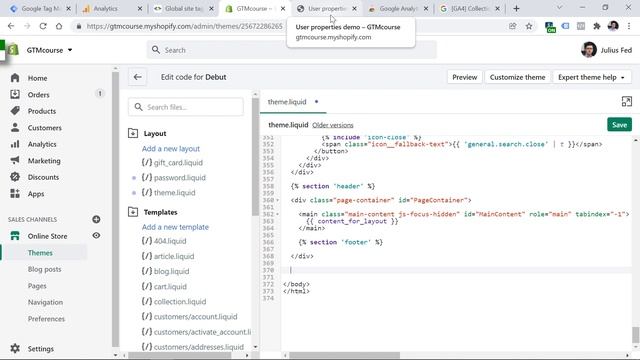Go to Home in sidebar

(x=37, y=78)
